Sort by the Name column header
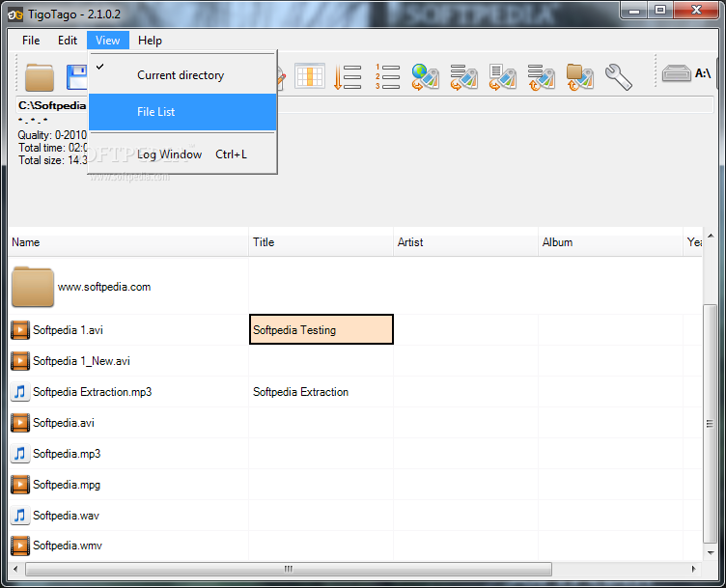The height and width of the screenshot is (588, 726). (x=128, y=242)
